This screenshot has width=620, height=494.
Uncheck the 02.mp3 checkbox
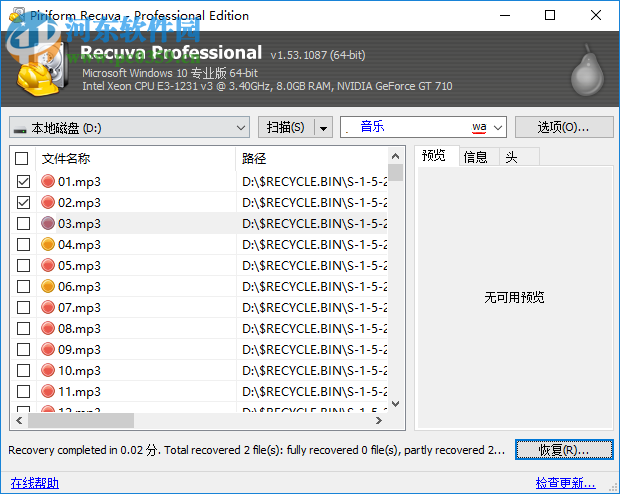pyautogui.click(x=23, y=203)
